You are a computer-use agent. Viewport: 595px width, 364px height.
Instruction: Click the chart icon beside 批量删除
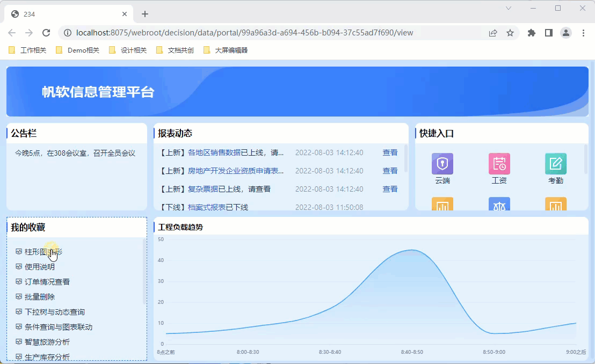click(19, 296)
